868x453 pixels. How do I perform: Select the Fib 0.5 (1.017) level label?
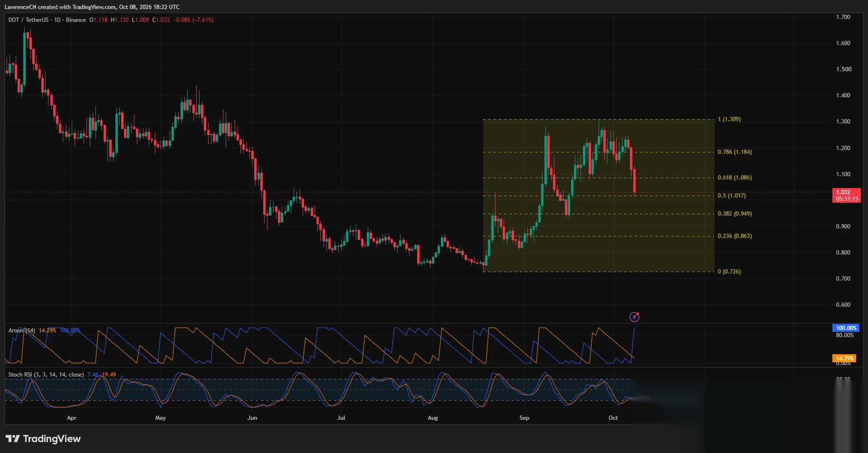[732, 196]
